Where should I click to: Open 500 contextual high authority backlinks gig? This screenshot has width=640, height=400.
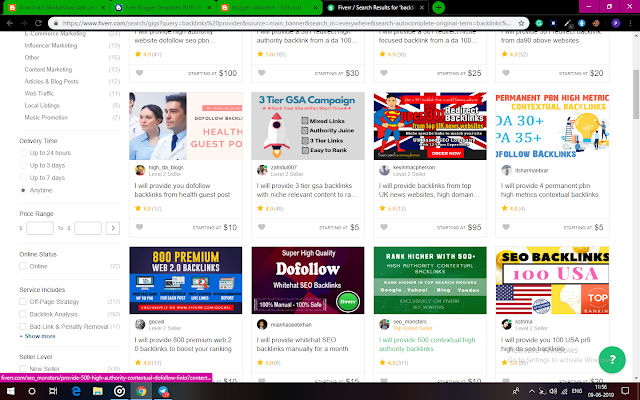pos(427,344)
